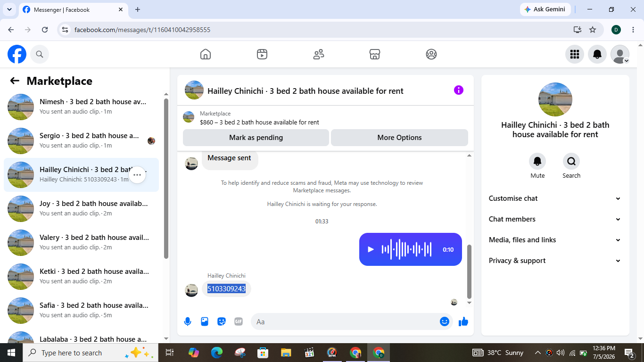Expand Media, files and links section

pyautogui.click(x=555, y=240)
